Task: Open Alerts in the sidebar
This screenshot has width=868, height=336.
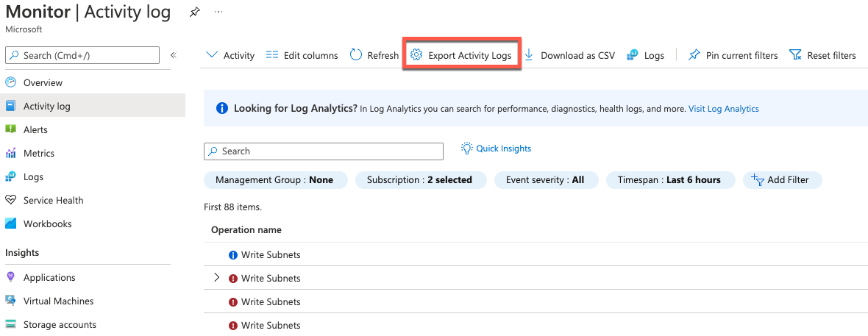Action: [x=35, y=129]
